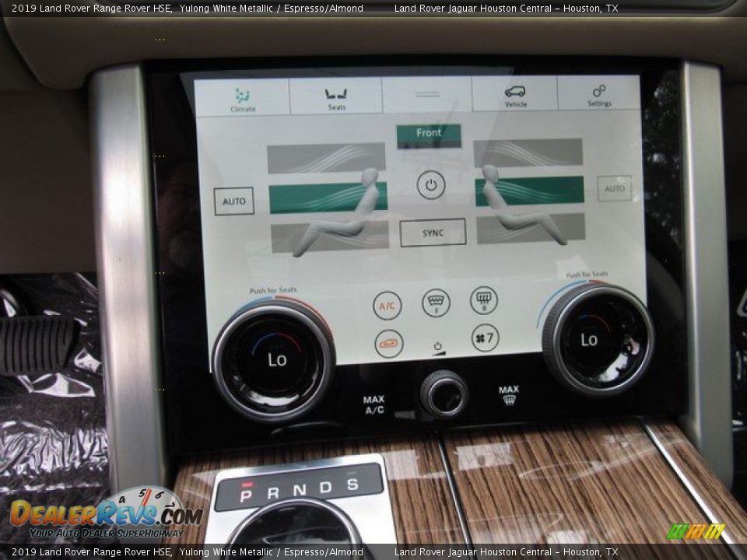Select driver feet airflow vent
This screenshot has width=747, height=560.
(x=329, y=236)
